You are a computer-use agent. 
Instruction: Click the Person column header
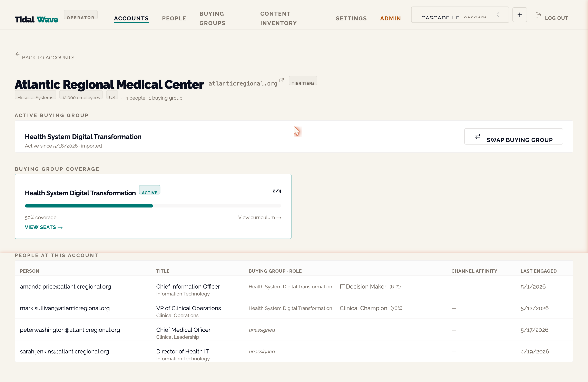pos(30,271)
